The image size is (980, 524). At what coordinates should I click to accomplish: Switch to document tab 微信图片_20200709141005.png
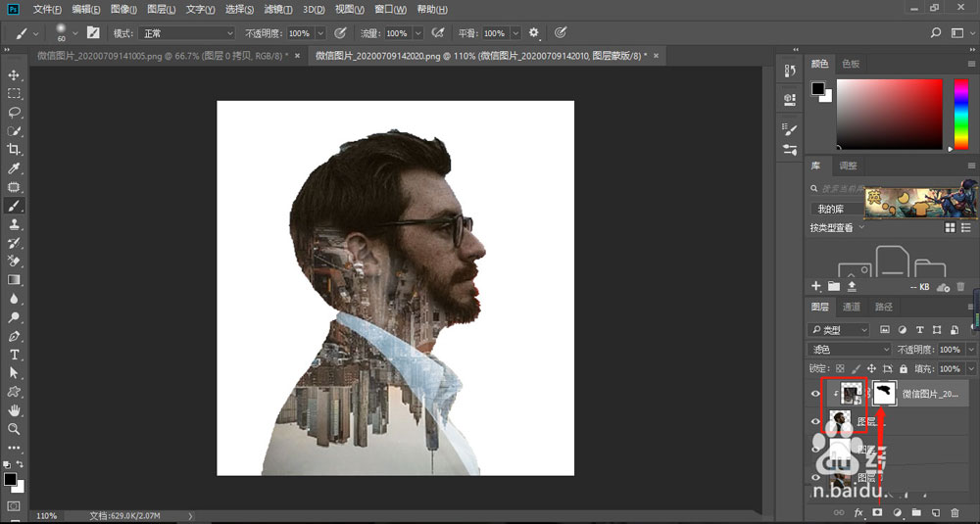coord(162,56)
